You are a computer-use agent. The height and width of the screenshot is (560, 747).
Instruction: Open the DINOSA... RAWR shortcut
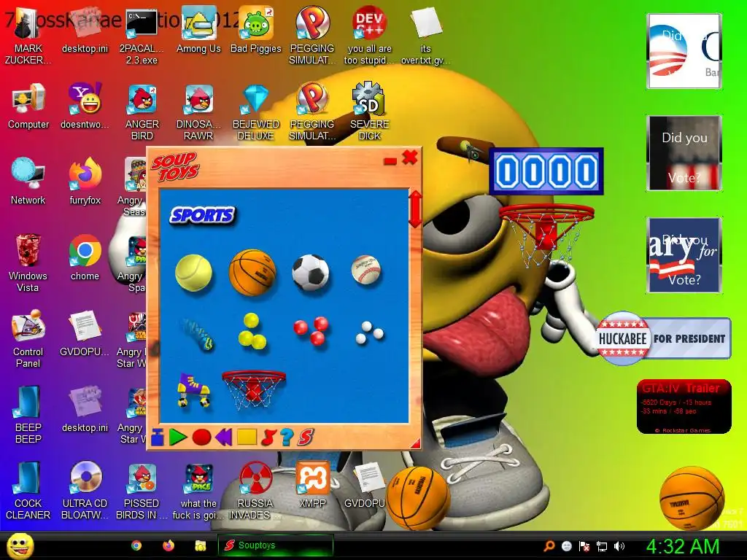198,112
